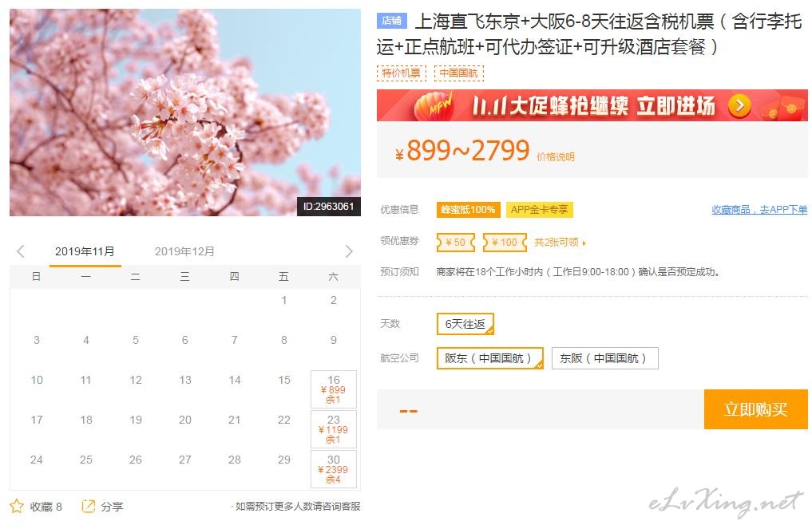Click the merchant confirmation notice text
Viewport: 812px width, 529px height.
click(x=578, y=272)
